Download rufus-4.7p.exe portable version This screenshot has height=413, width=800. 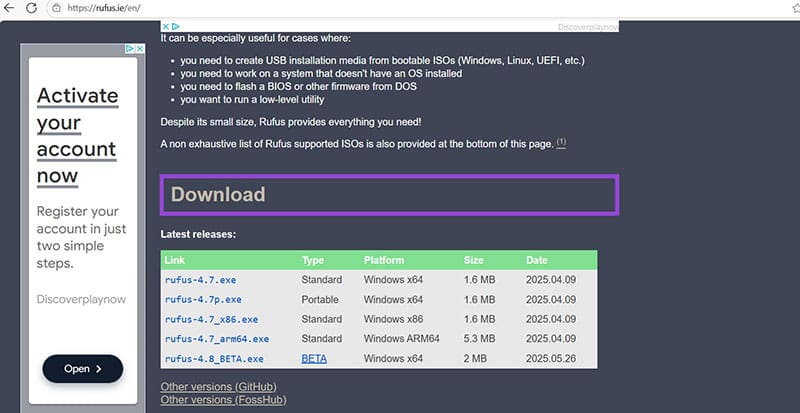[x=203, y=300]
